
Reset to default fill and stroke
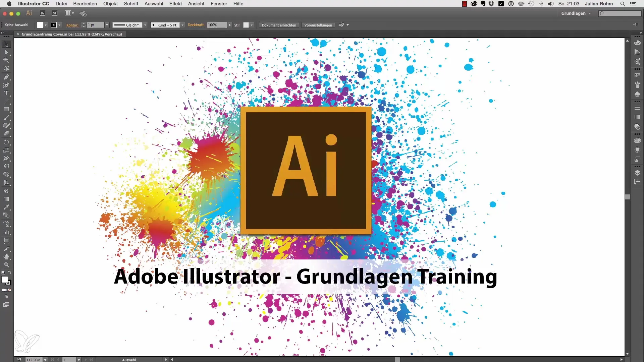click(3, 273)
